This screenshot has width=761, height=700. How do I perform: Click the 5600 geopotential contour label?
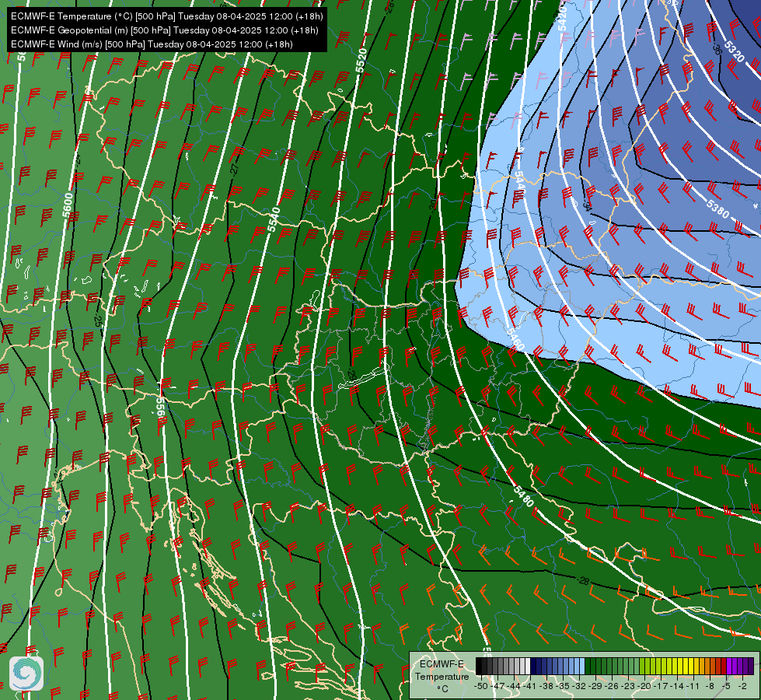click(68, 205)
